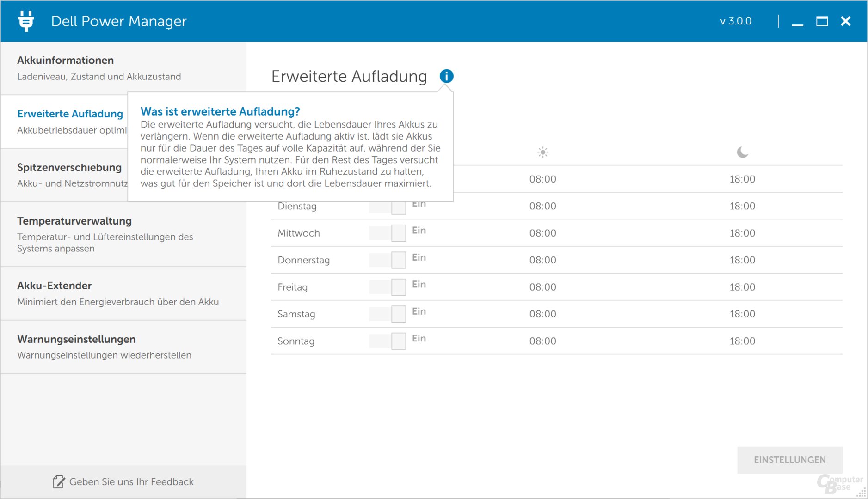Click the Erweiterte Aufladung page heading
The height and width of the screenshot is (499, 868).
tap(349, 76)
